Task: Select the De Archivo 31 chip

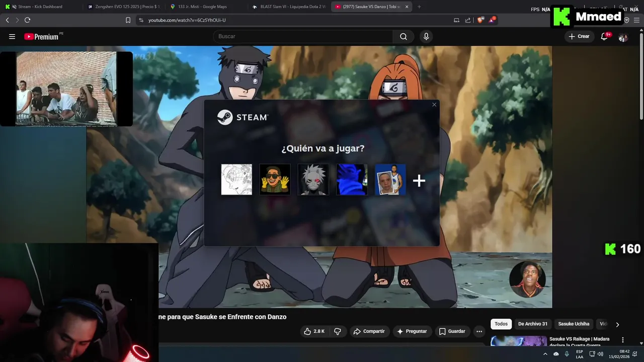Action: coord(533,324)
